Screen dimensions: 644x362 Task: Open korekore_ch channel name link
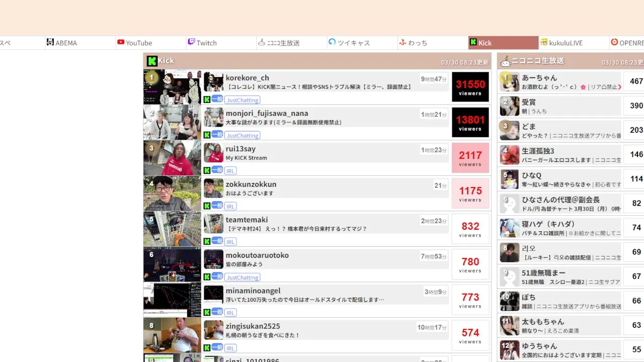click(x=248, y=78)
